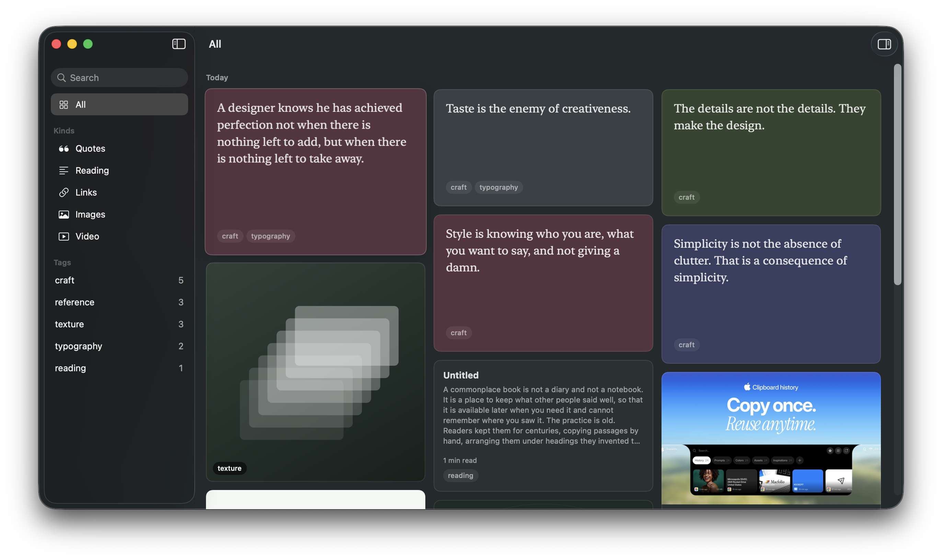Filter by the reading tag in the sidebar
Screen dimensions: 942x560
pyautogui.click(x=119, y=368)
